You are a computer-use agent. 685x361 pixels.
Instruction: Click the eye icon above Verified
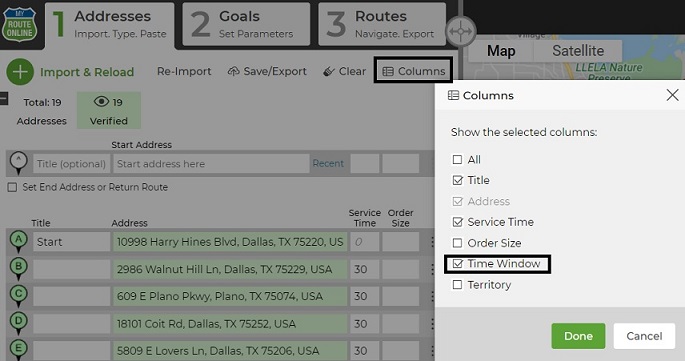click(x=101, y=102)
